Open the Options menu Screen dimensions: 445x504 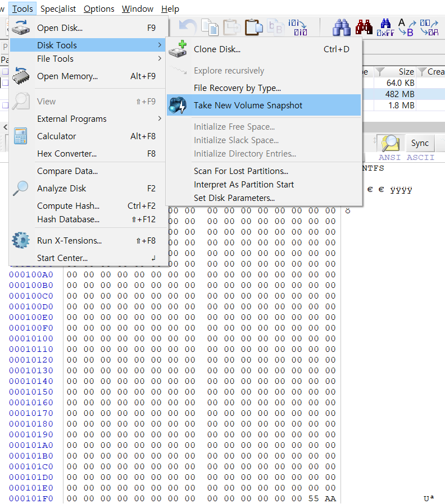[x=99, y=8]
